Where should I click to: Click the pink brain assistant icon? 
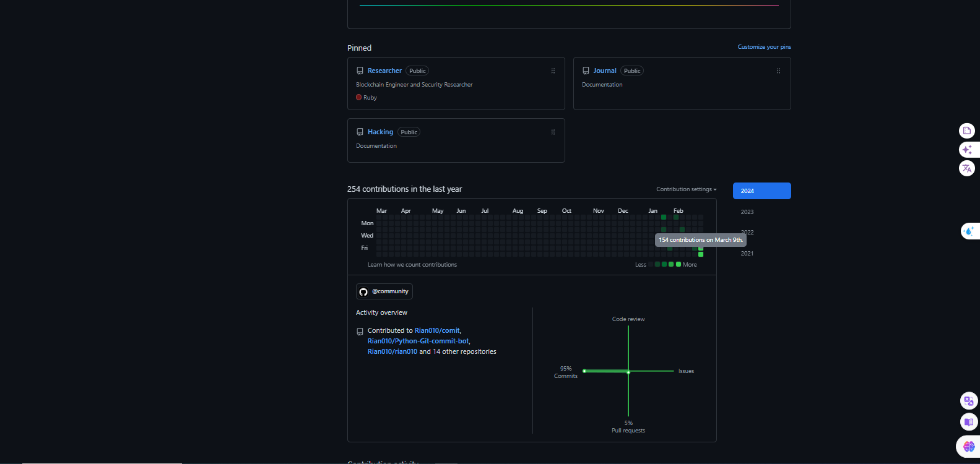[969, 446]
